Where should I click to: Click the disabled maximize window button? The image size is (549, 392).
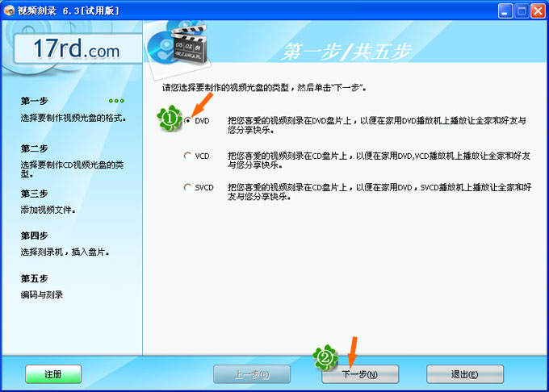tap(522, 10)
